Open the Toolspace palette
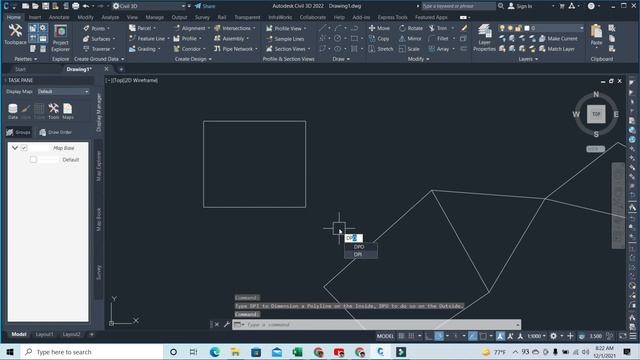 coord(15,34)
